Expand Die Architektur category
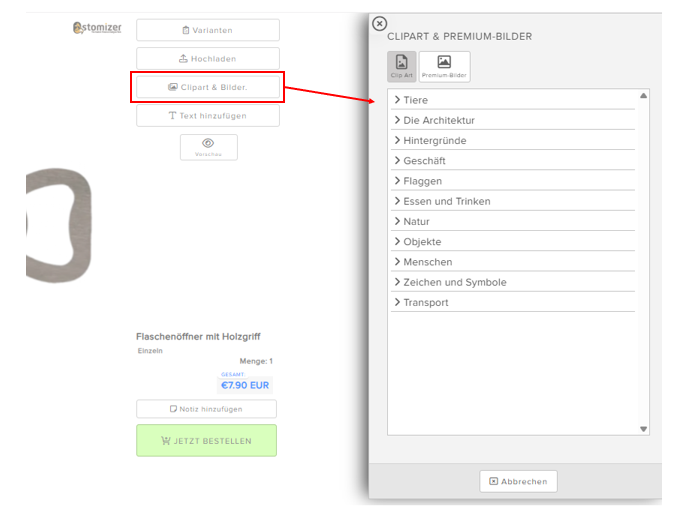 pos(438,120)
